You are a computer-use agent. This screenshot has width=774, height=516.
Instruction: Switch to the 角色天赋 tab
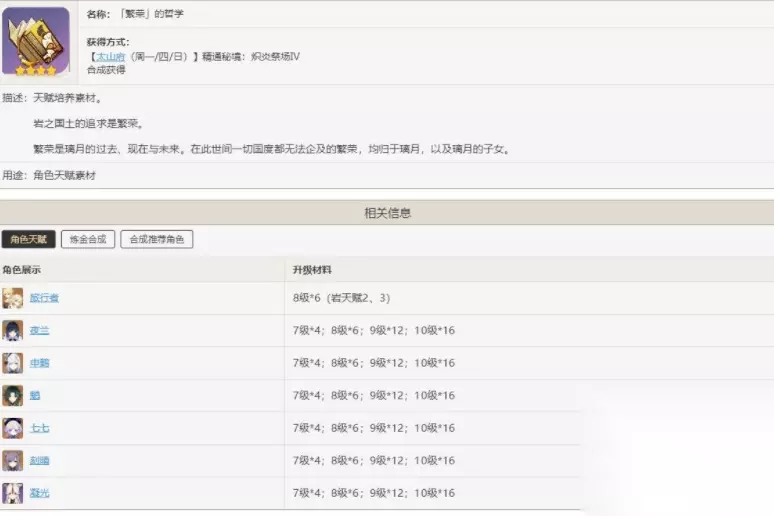click(x=29, y=239)
